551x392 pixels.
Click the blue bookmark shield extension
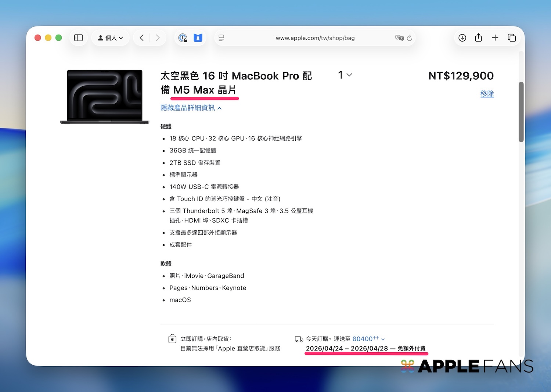tap(198, 38)
